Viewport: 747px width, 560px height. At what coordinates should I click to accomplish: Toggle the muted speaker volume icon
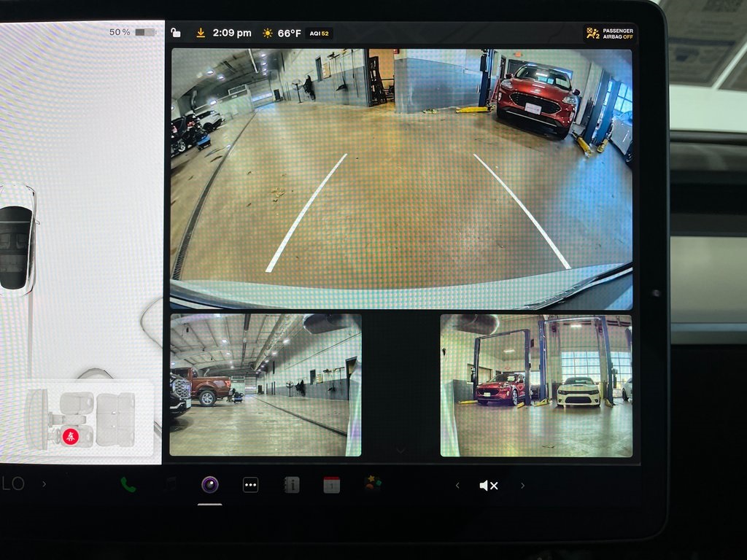point(488,486)
